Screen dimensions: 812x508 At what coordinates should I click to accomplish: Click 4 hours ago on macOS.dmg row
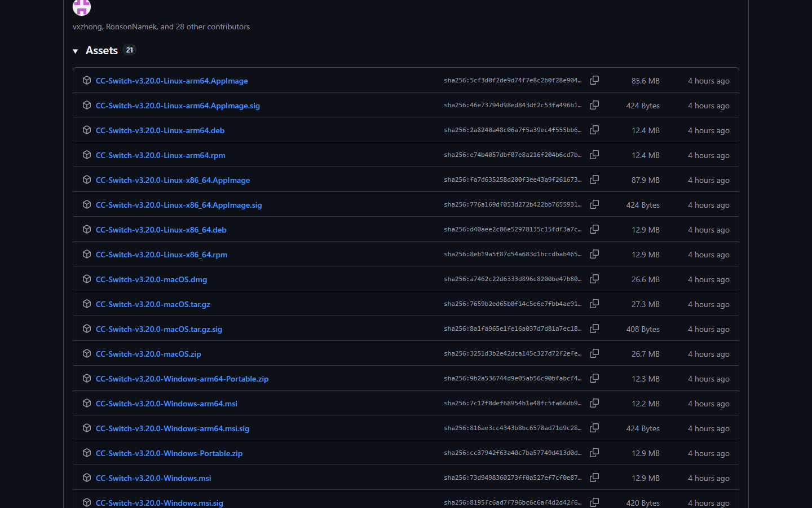coord(709,279)
